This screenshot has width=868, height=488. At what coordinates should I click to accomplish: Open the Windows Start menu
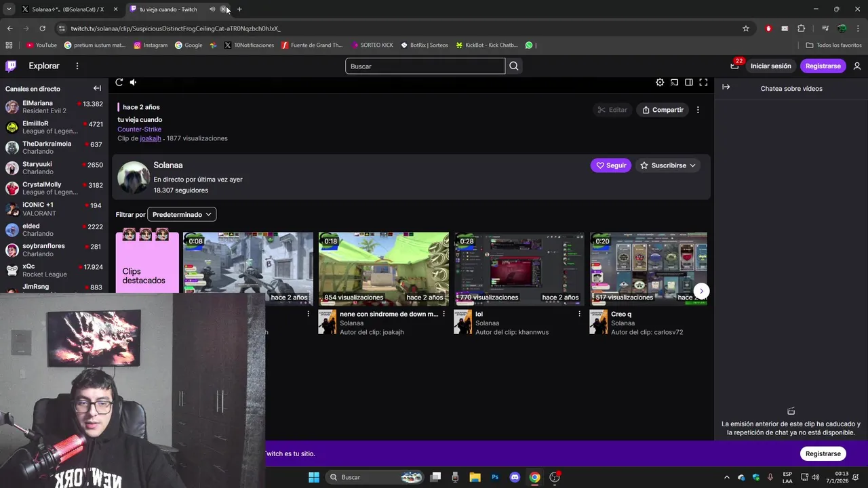click(314, 477)
